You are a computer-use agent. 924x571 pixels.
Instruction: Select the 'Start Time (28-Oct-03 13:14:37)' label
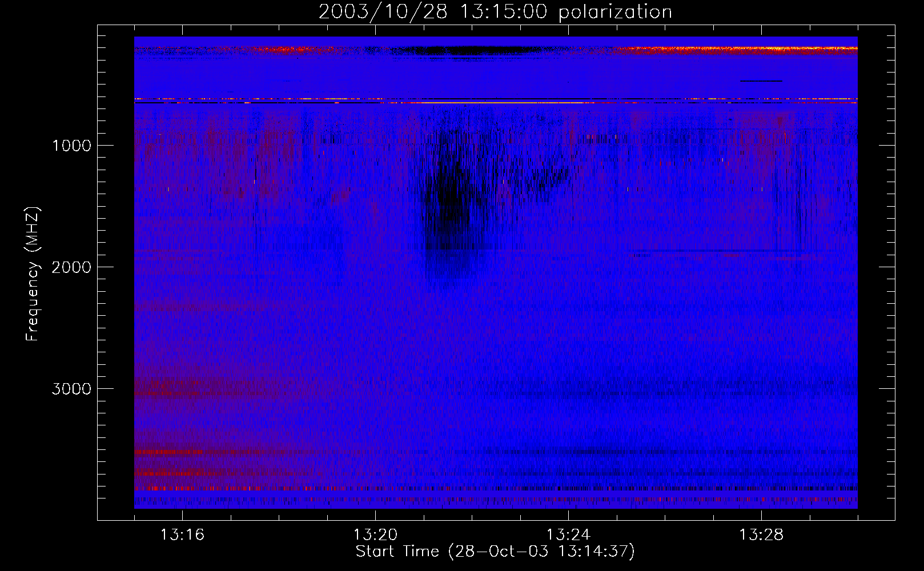pos(495,552)
